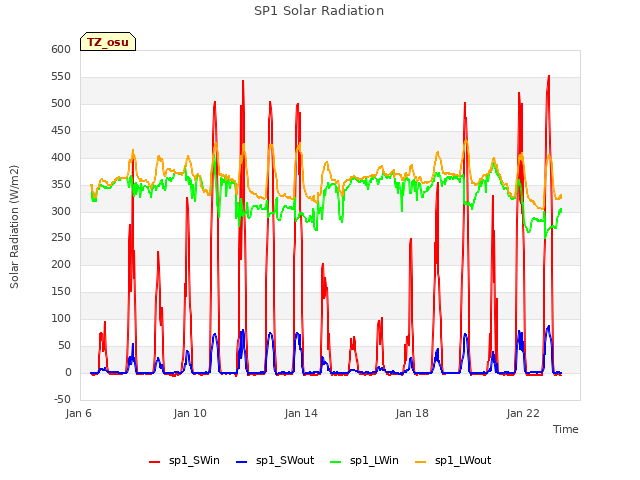This screenshot has width=640, height=480.
Task: Click the 150 y-axis tick label
Action: (x=61, y=291)
